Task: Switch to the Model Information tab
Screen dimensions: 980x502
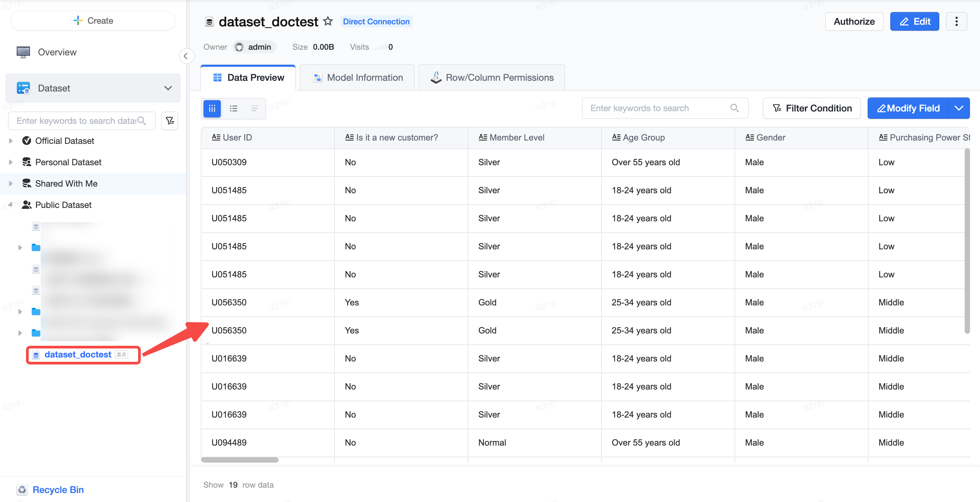Action: 357,78
